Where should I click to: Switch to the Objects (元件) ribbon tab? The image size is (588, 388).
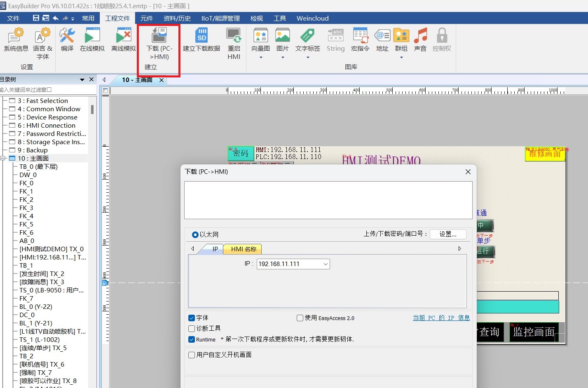click(x=147, y=18)
